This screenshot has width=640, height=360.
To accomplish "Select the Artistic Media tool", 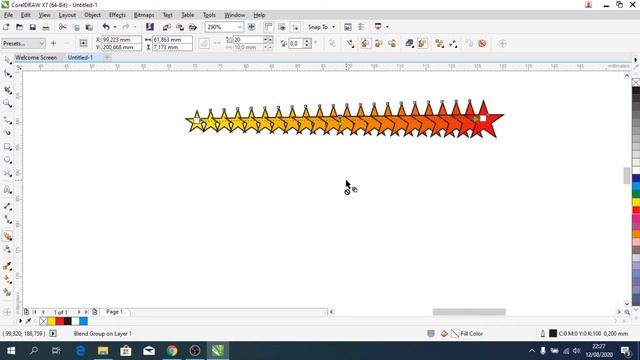I will pyautogui.click(x=7, y=133).
